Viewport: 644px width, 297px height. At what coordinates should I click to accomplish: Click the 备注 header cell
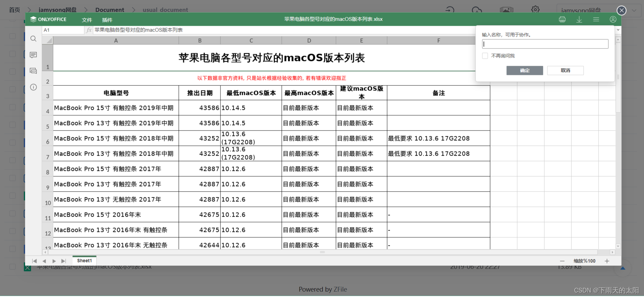pos(438,93)
